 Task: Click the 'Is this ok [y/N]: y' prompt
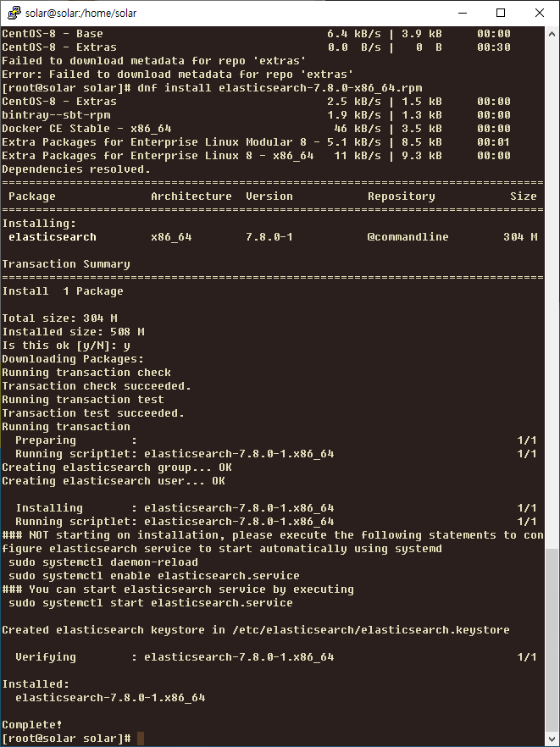coord(66,346)
